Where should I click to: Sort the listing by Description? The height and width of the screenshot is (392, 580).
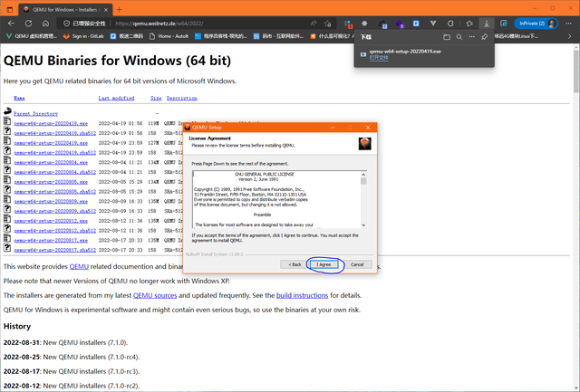point(181,98)
